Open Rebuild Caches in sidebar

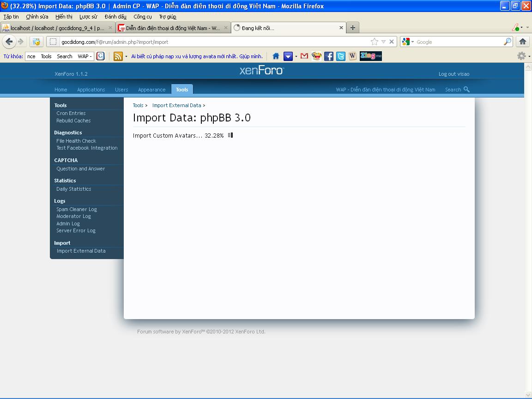pos(73,121)
